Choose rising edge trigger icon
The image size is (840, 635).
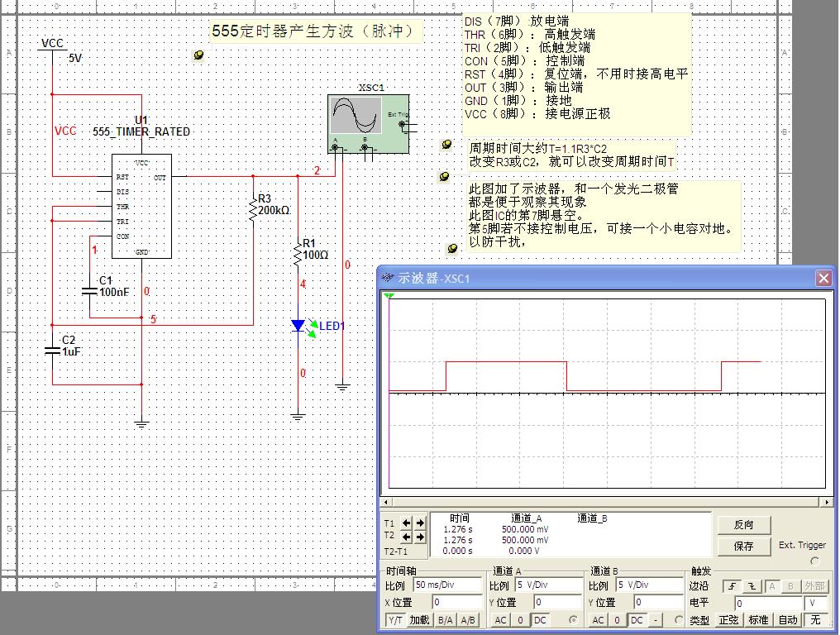pos(732,586)
